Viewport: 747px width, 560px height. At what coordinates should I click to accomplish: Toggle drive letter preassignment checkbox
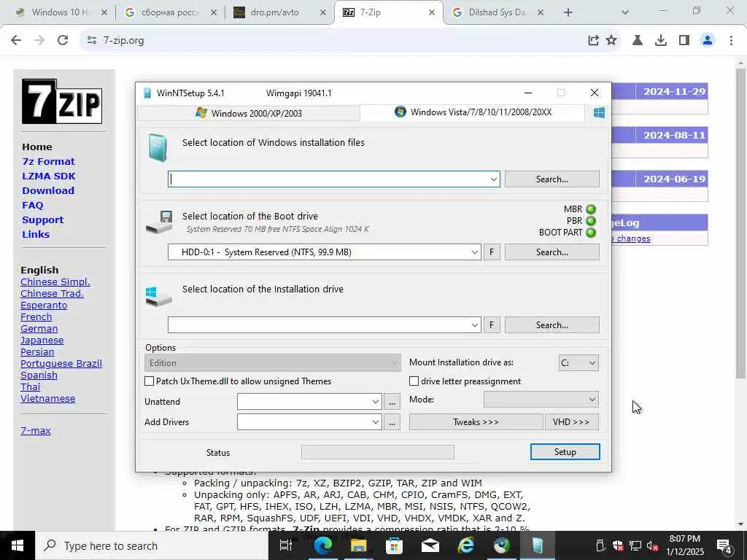414,381
